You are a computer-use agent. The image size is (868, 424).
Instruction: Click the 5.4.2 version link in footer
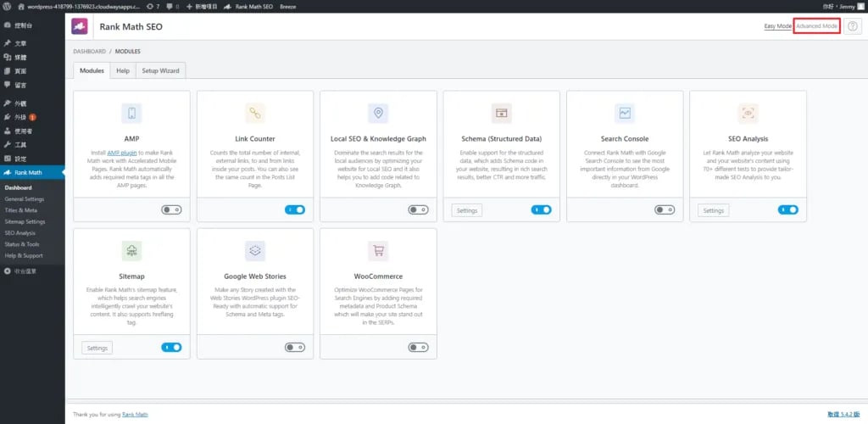pos(843,414)
